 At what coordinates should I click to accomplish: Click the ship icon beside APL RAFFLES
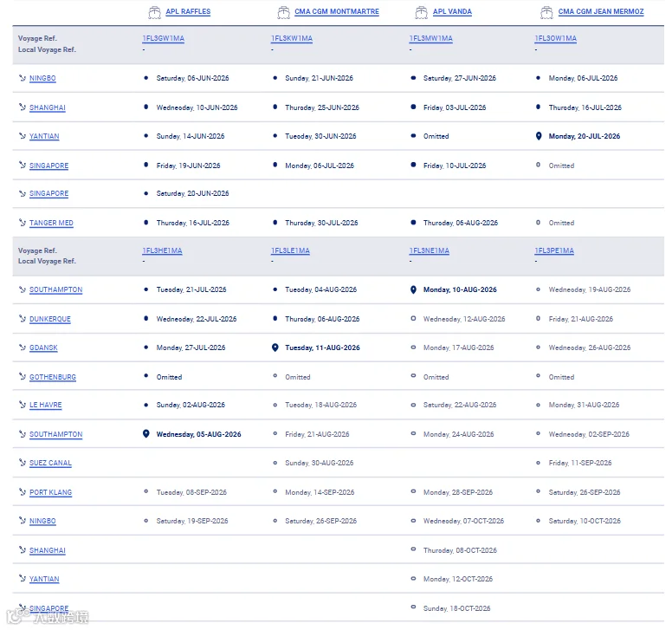point(154,12)
